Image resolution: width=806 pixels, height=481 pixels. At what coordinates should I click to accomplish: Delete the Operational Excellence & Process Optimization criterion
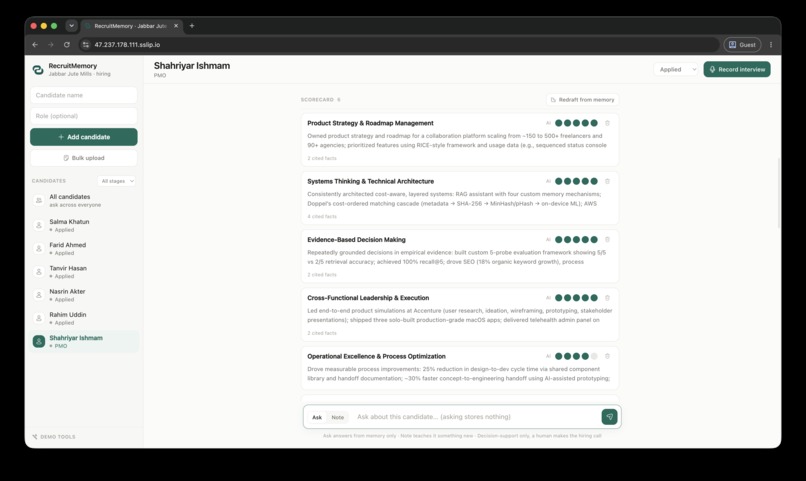point(607,356)
